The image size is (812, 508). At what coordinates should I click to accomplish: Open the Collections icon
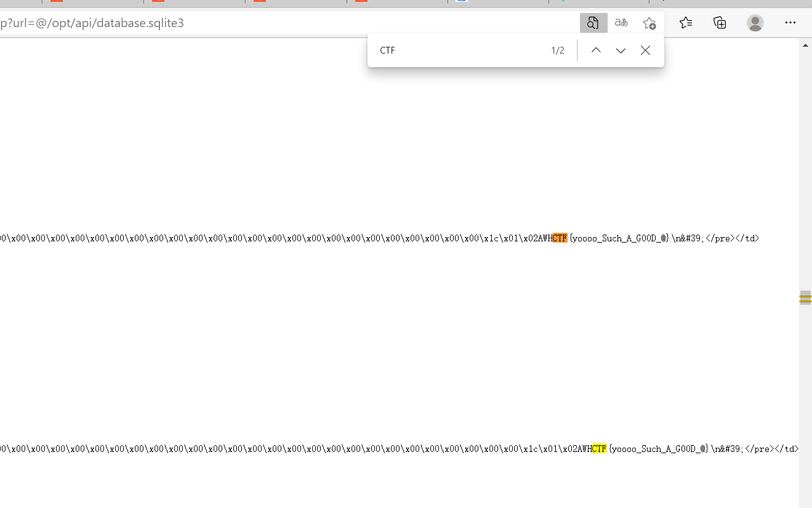pyautogui.click(x=720, y=23)
